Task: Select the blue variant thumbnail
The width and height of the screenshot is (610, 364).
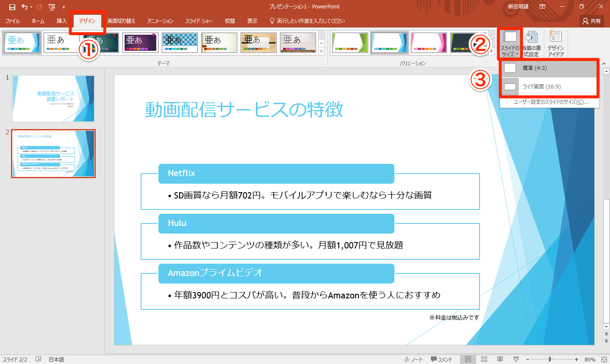Action: (389, 43)
